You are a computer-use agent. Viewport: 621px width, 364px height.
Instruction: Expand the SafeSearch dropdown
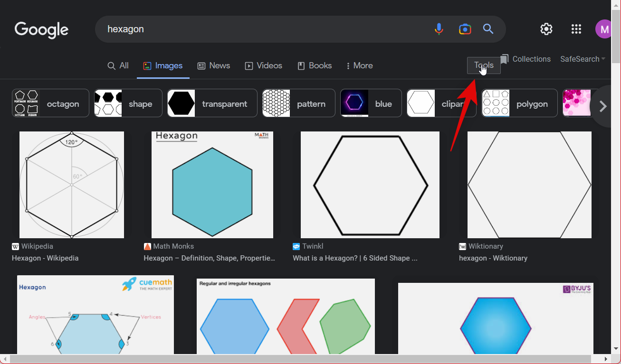[583, 59]
